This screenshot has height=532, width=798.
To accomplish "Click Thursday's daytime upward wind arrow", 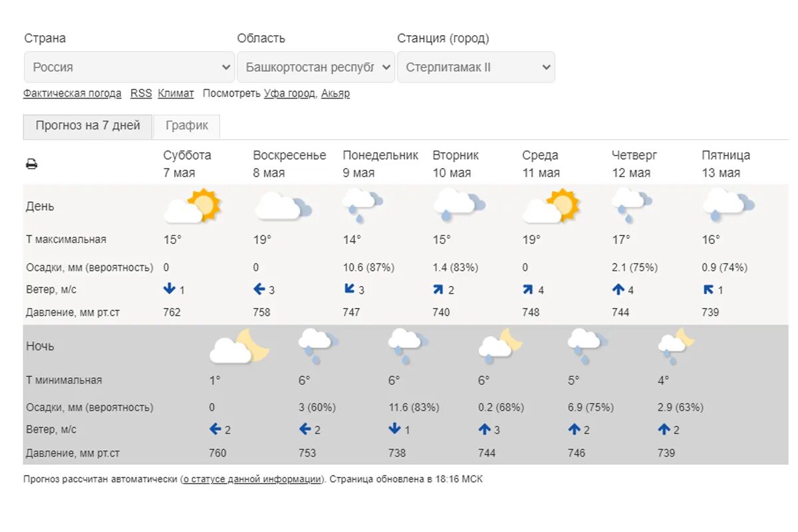I will (x=618, y=289).
